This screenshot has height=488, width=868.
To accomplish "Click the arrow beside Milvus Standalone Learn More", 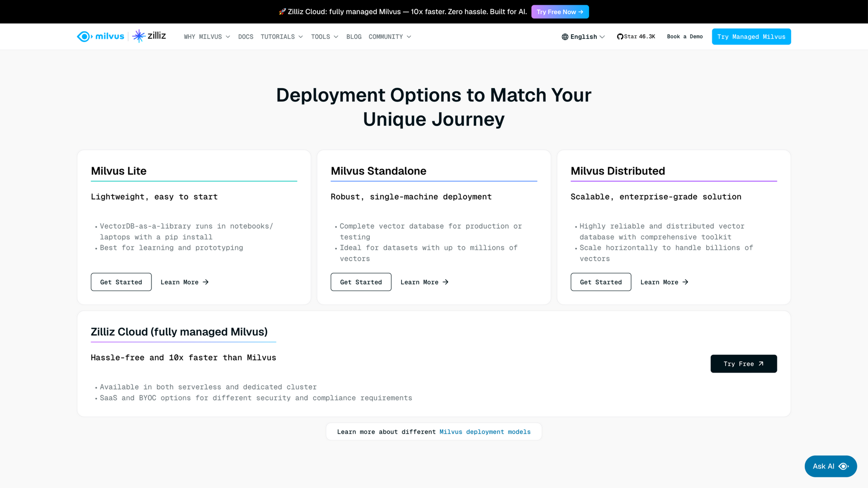I will click(445, 282).
